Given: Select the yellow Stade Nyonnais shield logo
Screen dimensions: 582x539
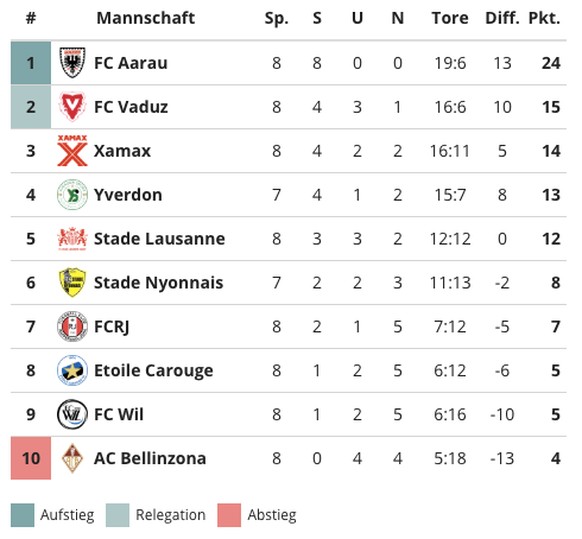Looking at the screenshot, I should click(x=72, y=282).
